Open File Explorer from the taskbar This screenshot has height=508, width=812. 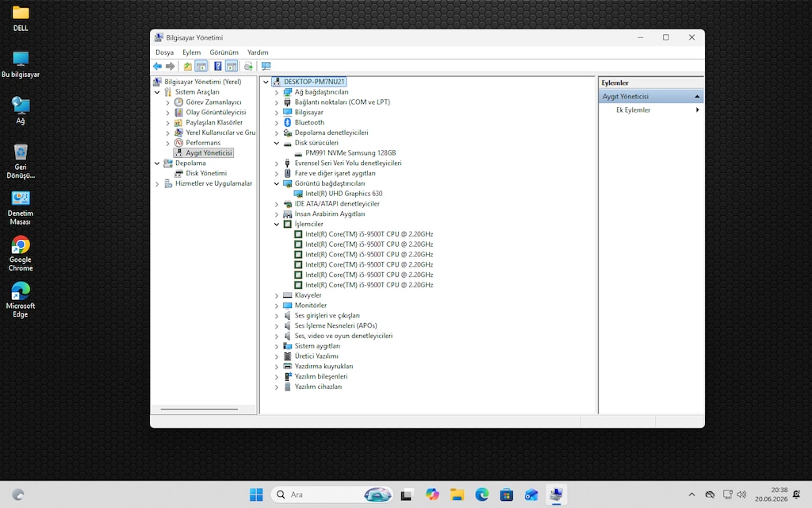[x=457, y=495]
